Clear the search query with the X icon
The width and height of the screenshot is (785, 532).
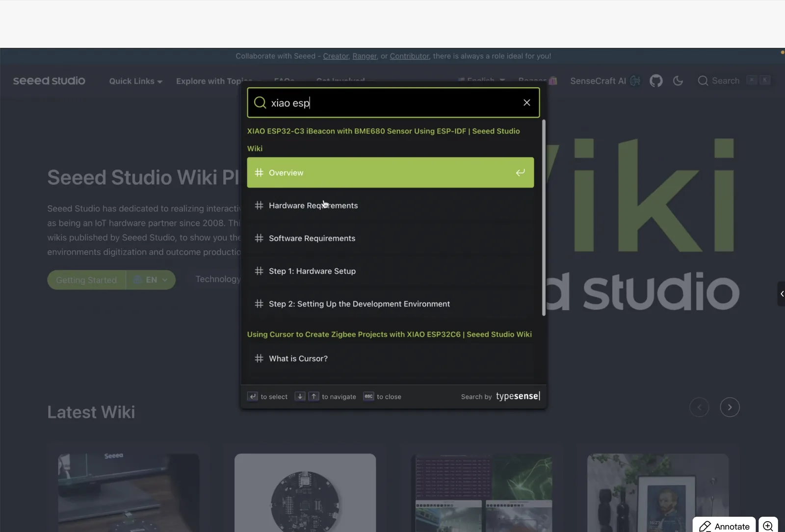(x=526, y=102)
